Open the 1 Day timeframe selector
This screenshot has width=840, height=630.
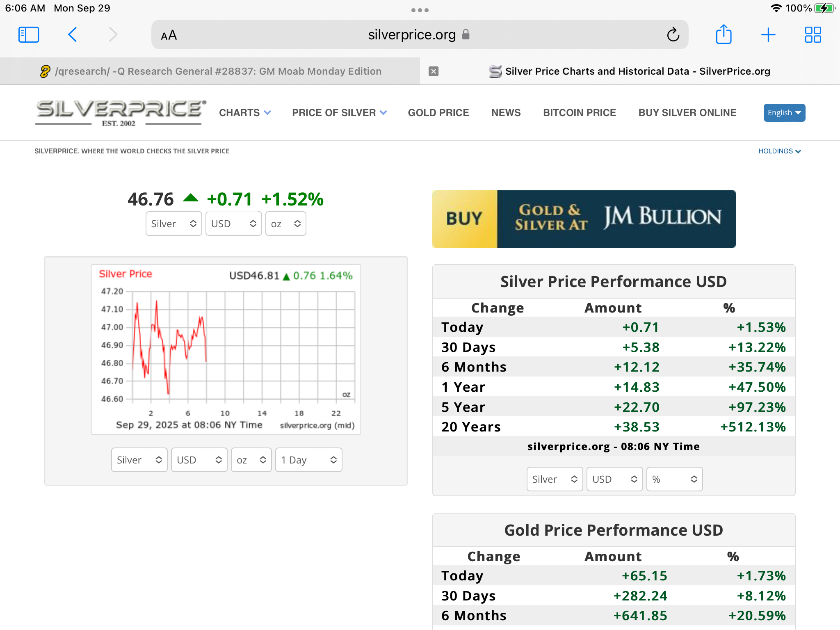tap(308, 460)
